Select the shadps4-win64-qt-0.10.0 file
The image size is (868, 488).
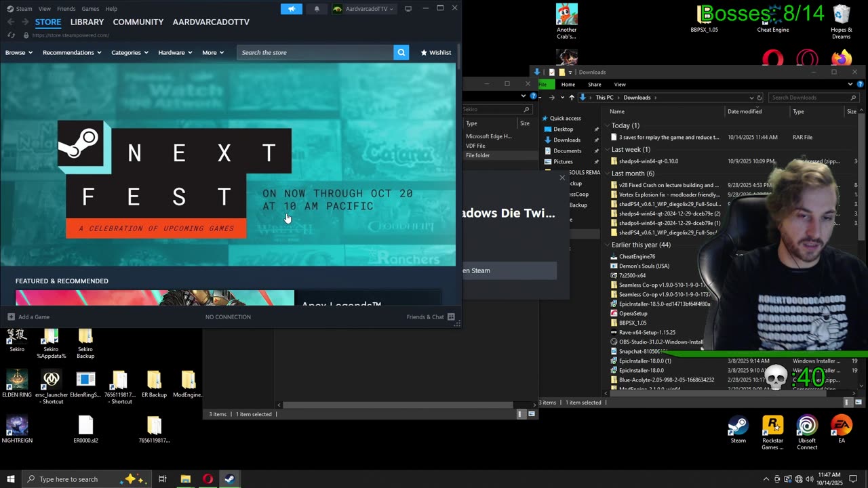point(648,161)
